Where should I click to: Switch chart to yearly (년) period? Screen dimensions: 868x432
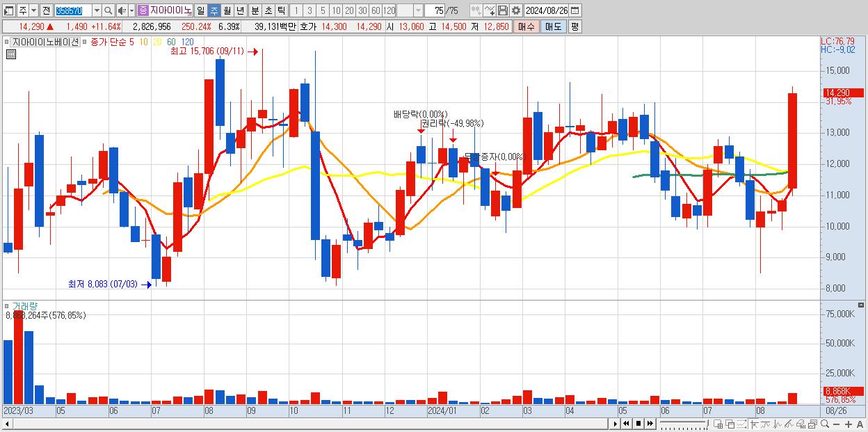point(240,10)
